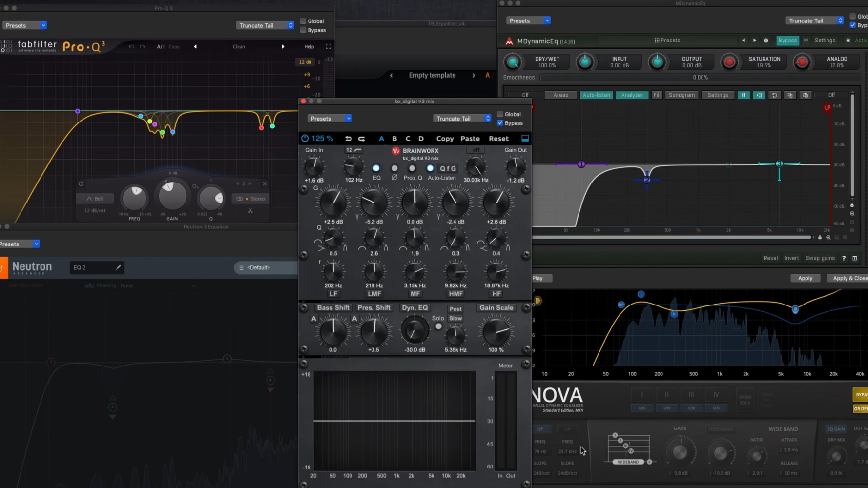Click the phase invert Ø LED
The height and width of the screenshot is (488, 868).
point(394,168)
